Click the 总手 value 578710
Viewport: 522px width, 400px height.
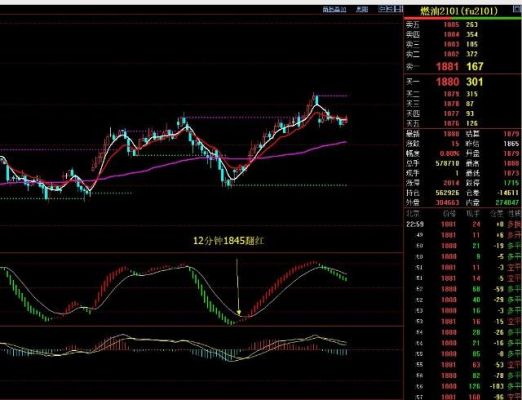tap(447, 163)
